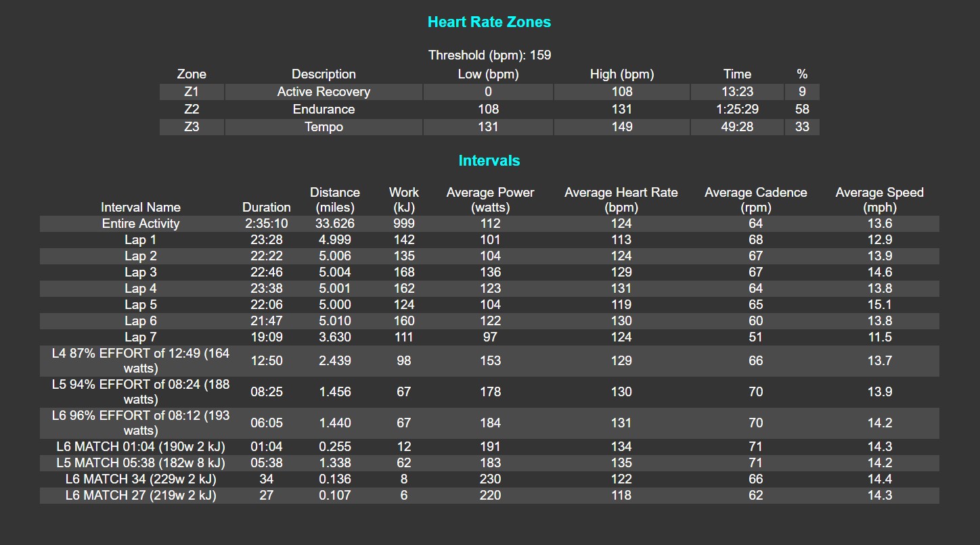Click Entire Activity work value 999
980x545 pixels.
(404, 224)
